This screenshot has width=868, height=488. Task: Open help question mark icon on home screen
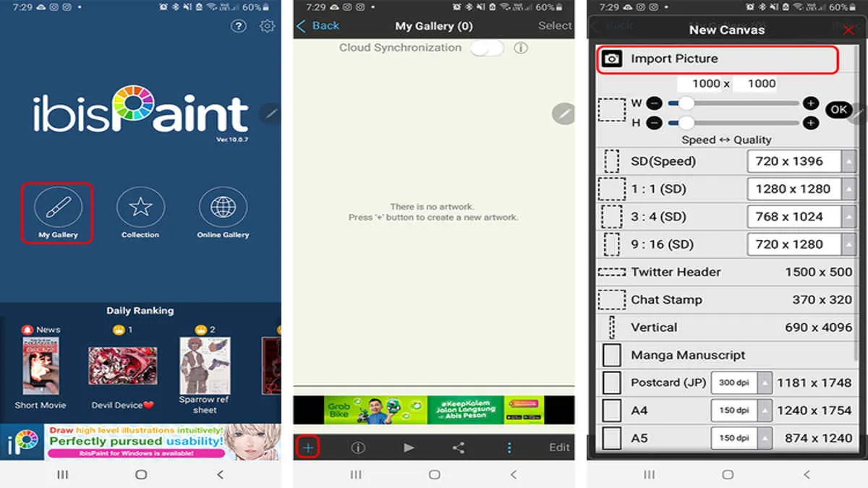coord(239,26)
